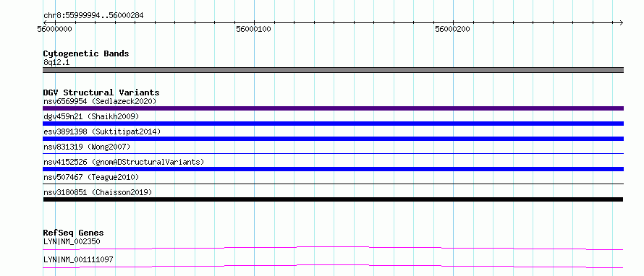The image size is (644, 276).
Task: Open the nsv4152526 (gnomADStructuralVariants) label
Action: point(124,162)
